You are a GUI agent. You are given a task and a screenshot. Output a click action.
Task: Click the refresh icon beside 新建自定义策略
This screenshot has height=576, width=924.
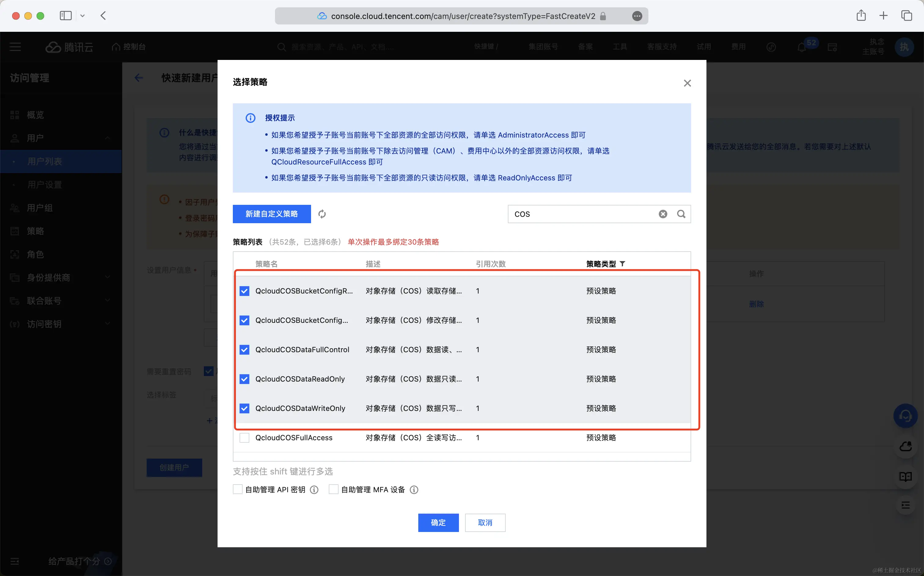322,214
